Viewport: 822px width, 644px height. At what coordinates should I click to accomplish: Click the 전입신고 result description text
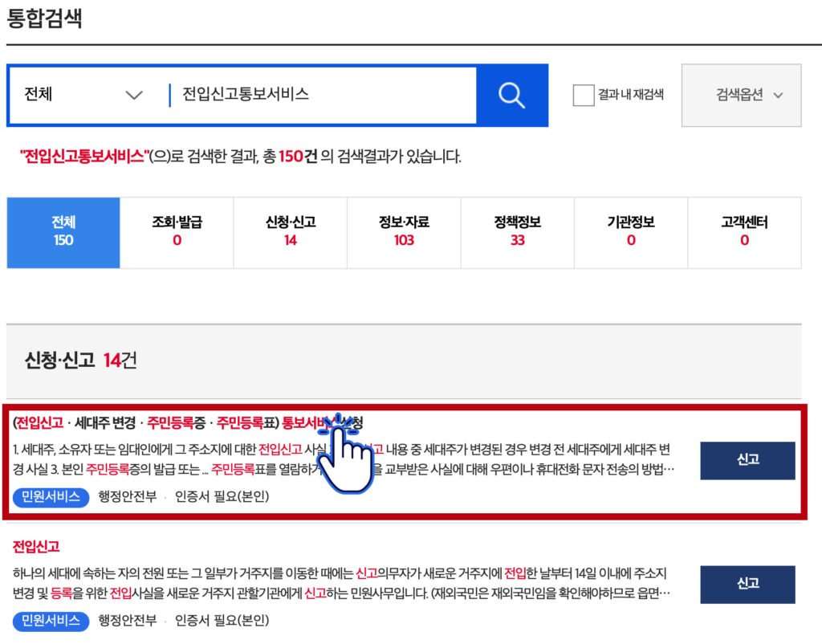(337, 584)
